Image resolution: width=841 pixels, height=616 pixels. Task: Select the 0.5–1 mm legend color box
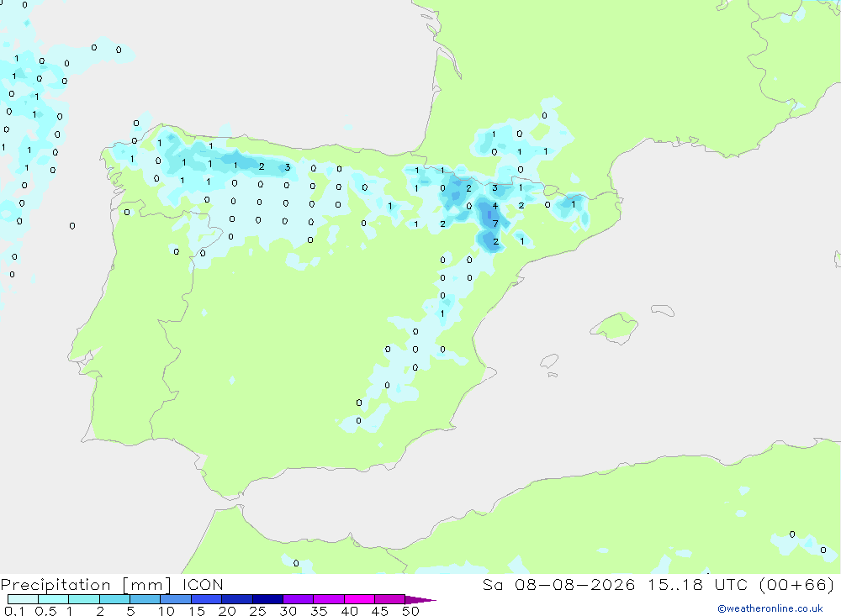click(54, 599)
